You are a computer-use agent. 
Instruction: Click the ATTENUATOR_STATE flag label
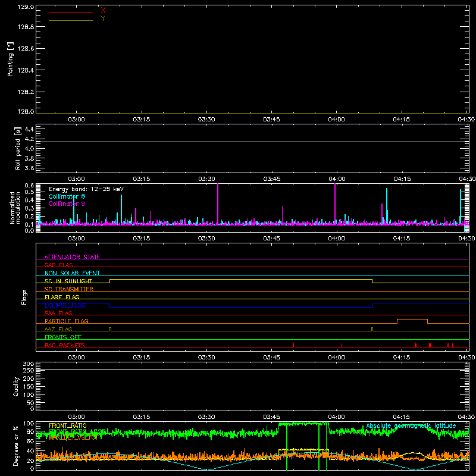pyautogui.click(x=72, y=257)
